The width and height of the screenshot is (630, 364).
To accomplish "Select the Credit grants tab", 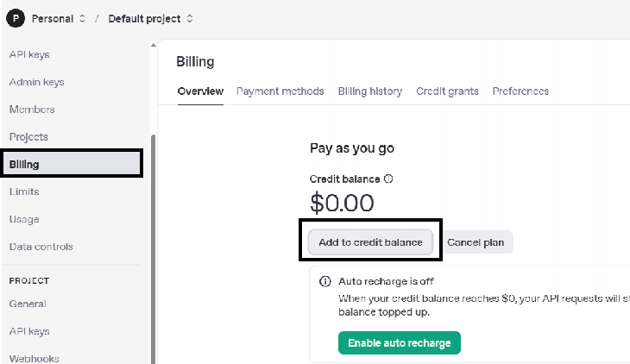I will click(447, 91).
